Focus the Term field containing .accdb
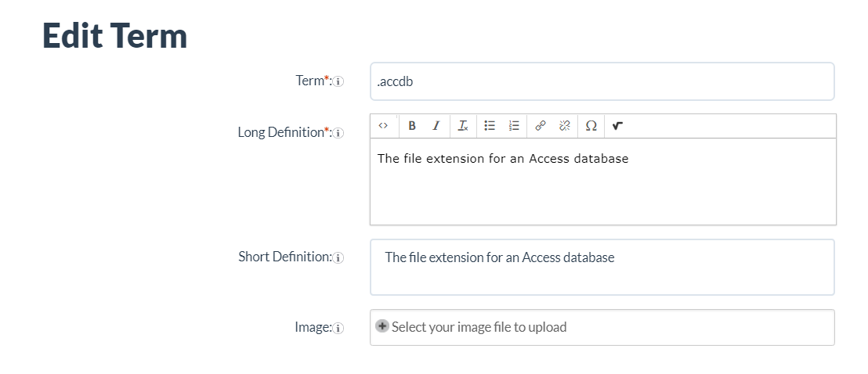This screenshot has height=374, width=868. tap(602, 81)
